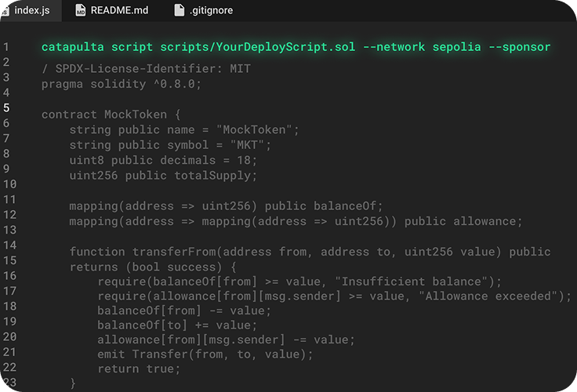
Task: Click the transferFrom function name
Action: (174, 252)
